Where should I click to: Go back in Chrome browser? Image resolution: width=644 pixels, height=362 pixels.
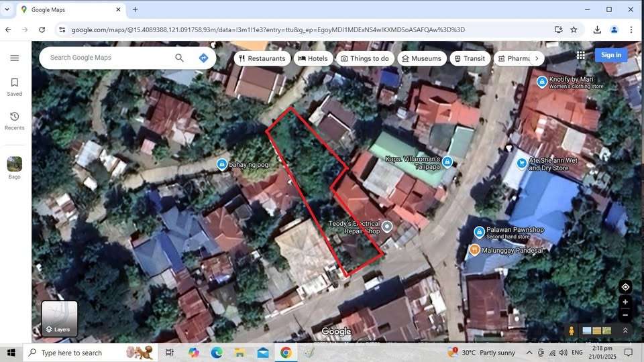coord(8,29)
